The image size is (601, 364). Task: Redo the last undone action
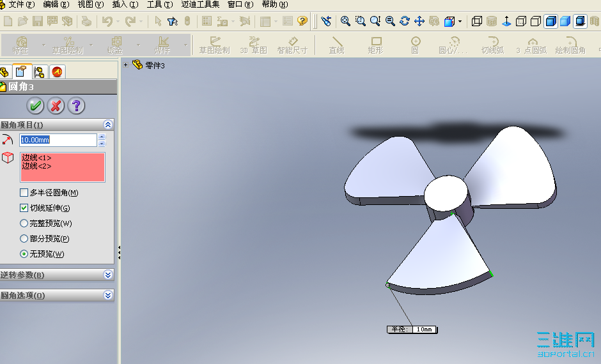(x=130, y=21)
